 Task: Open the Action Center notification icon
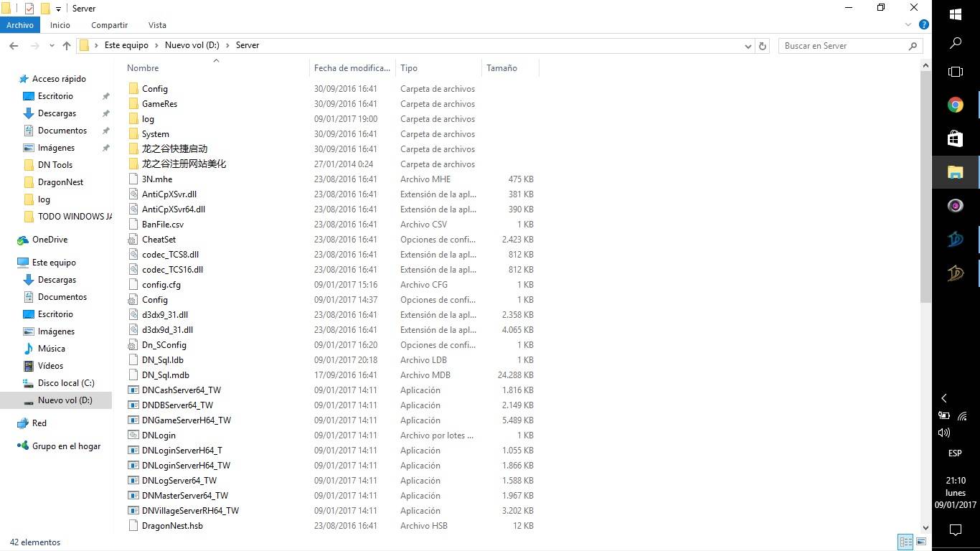[x=956, y=530]
